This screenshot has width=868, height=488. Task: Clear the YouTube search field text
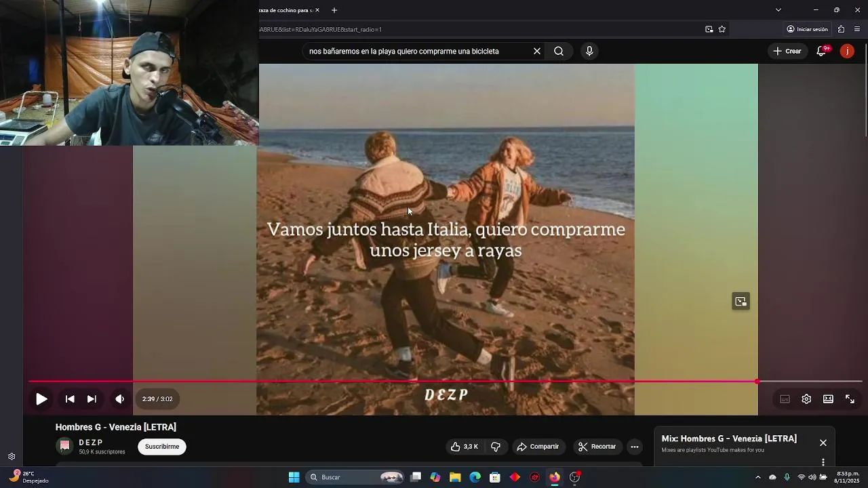point(537,51)
